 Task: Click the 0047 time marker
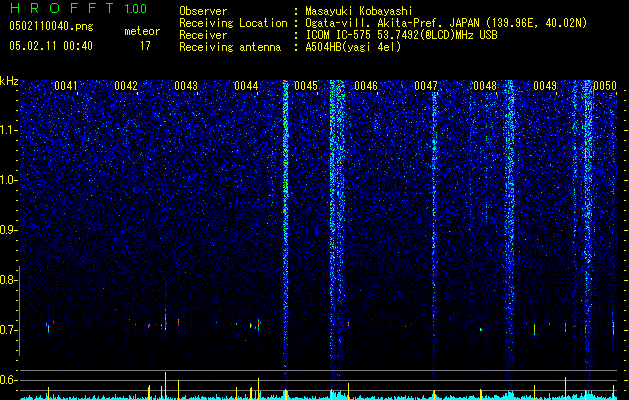point(426,86)
